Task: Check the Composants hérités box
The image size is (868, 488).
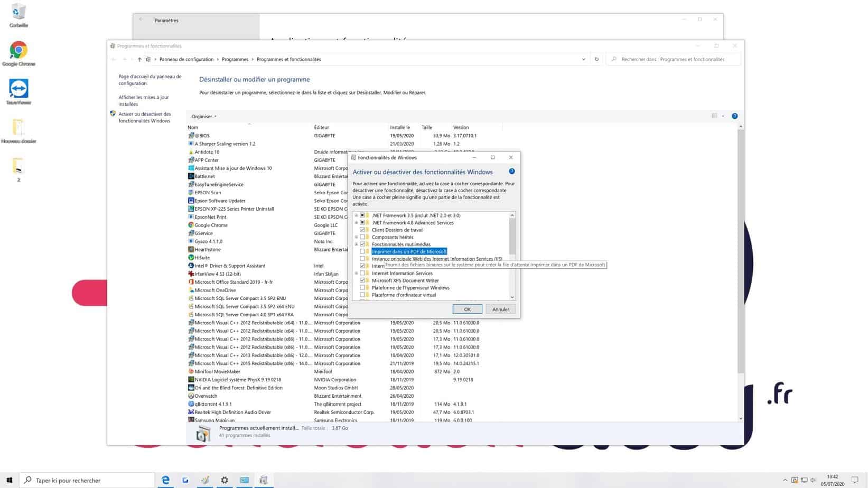Action: [362, 237]
